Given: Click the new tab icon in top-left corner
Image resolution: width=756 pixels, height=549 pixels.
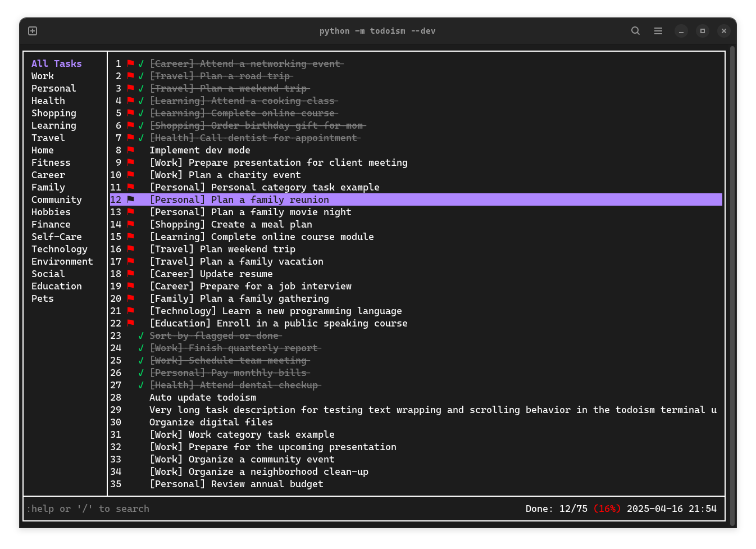Looking at the screenshot, I should (x=32, y=31).
